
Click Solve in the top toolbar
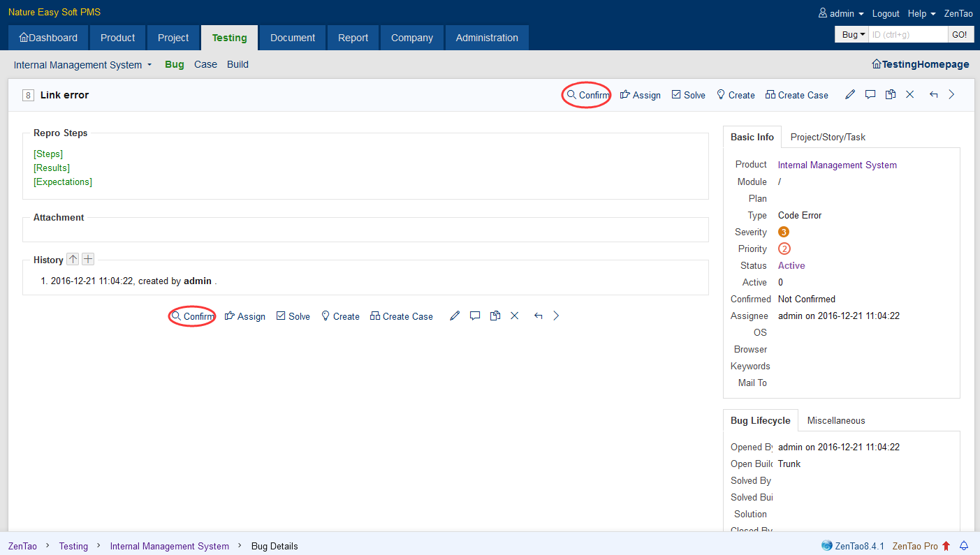[688, 95]
